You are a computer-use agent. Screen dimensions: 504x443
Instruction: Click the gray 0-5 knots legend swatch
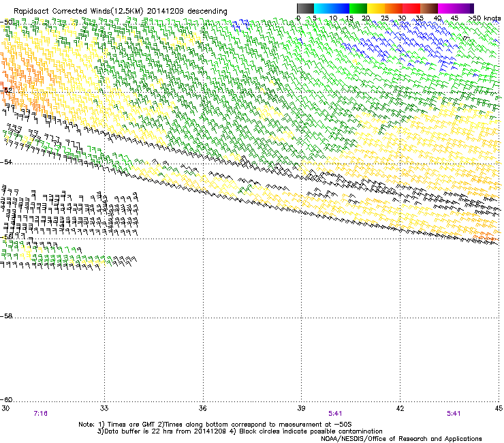pyautogui.click(x=305, y=8)
